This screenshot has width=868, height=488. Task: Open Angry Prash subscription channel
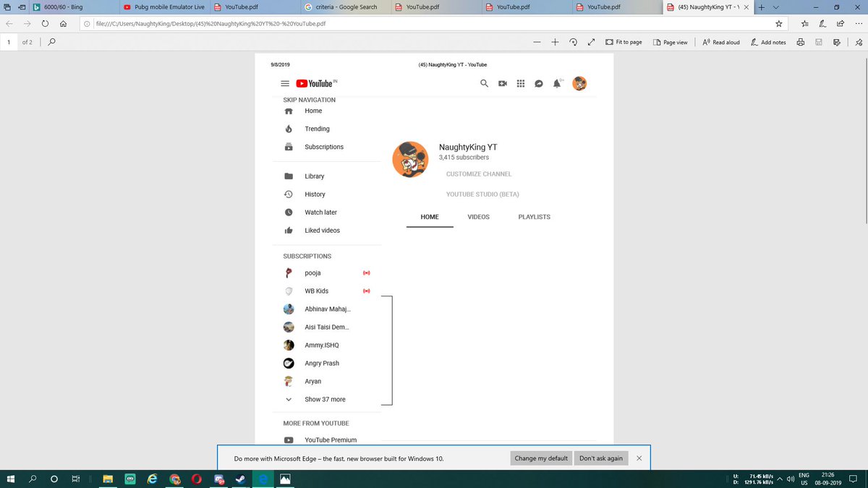pos(322,363)
